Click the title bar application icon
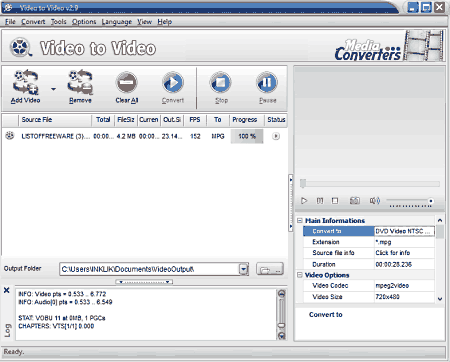Image resolution: width=450 pixels, height=362 pixels. point(9,8)
